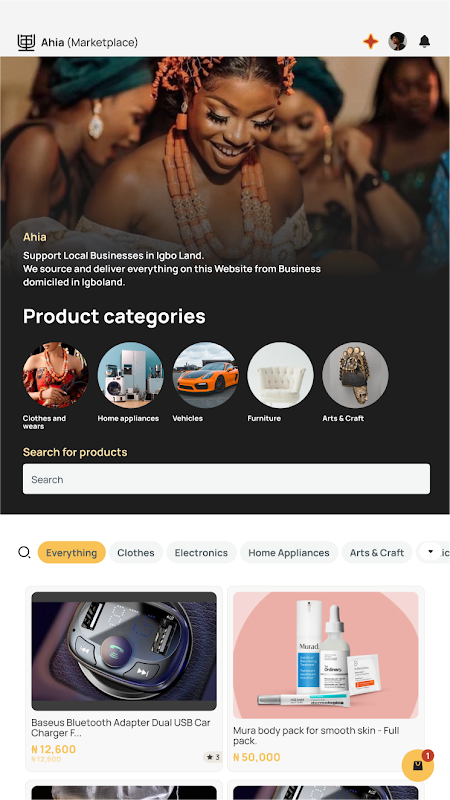This screenshot has height=800, width=450.
Task: Click the search magnifier beside the filter chips
Action: point(24,553)
